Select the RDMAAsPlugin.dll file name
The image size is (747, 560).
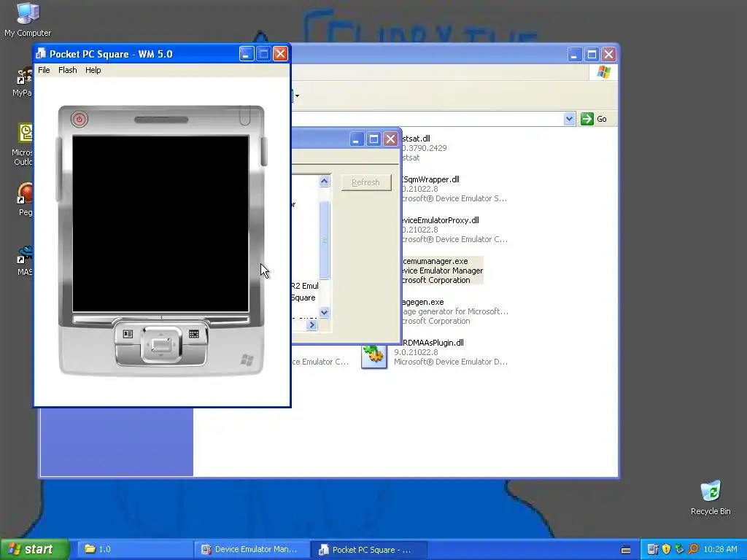433,343
